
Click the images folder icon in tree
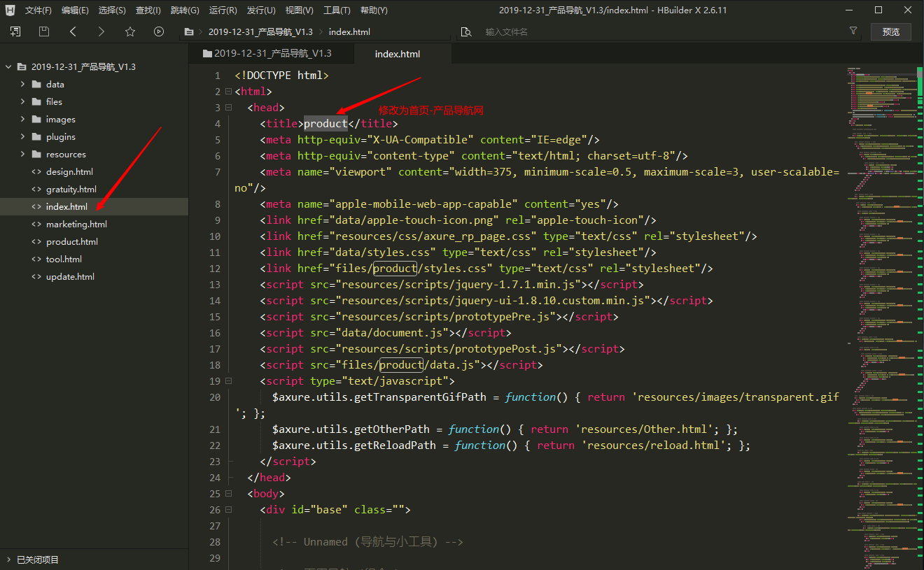(36, 119)
